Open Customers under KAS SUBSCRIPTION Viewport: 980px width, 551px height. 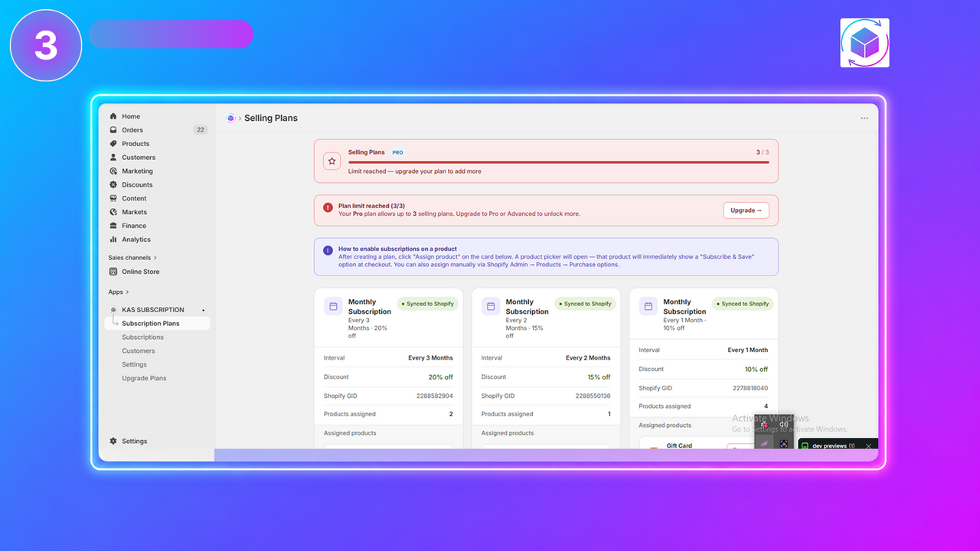139,351
